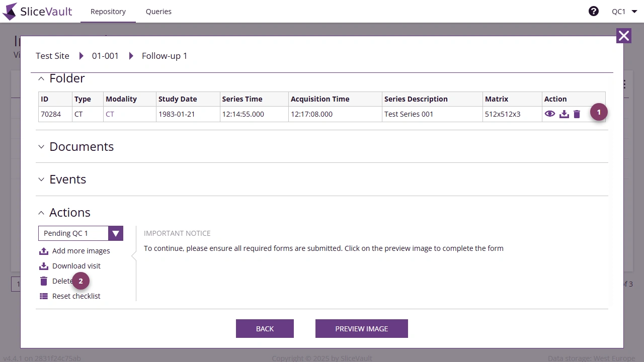
Task: Open the Pending QC 1 status dropdown
Action: pyautogui.click(x=80, y=233)
